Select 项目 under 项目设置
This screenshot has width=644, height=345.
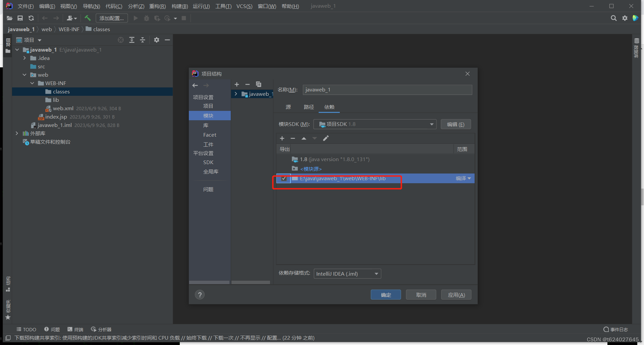(208, 106)
